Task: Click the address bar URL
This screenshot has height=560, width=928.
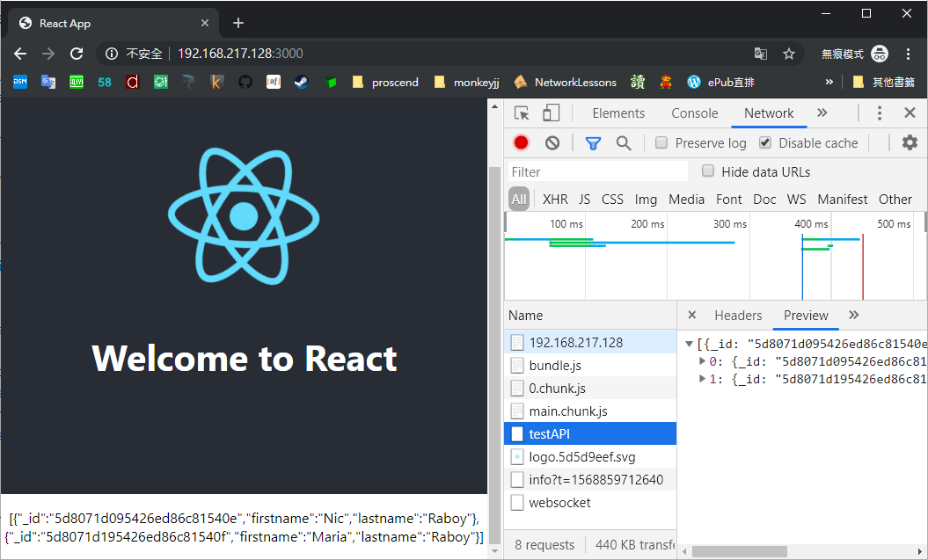Action: coord(240,54)
